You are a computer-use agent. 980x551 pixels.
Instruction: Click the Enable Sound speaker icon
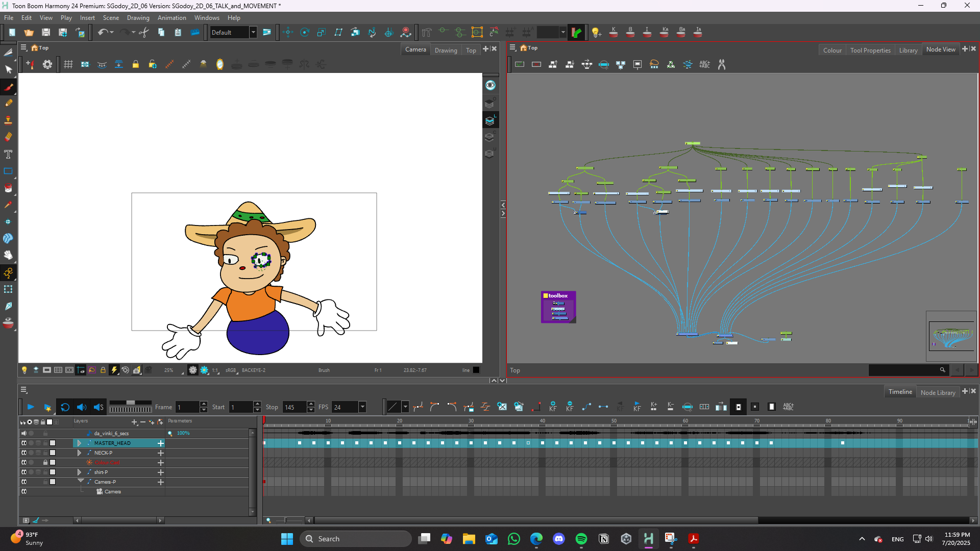(x=81, y=407)
